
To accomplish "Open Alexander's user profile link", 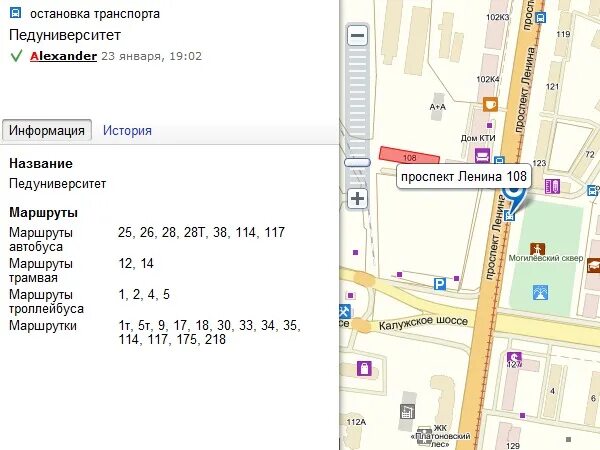I will coord(63,56).
